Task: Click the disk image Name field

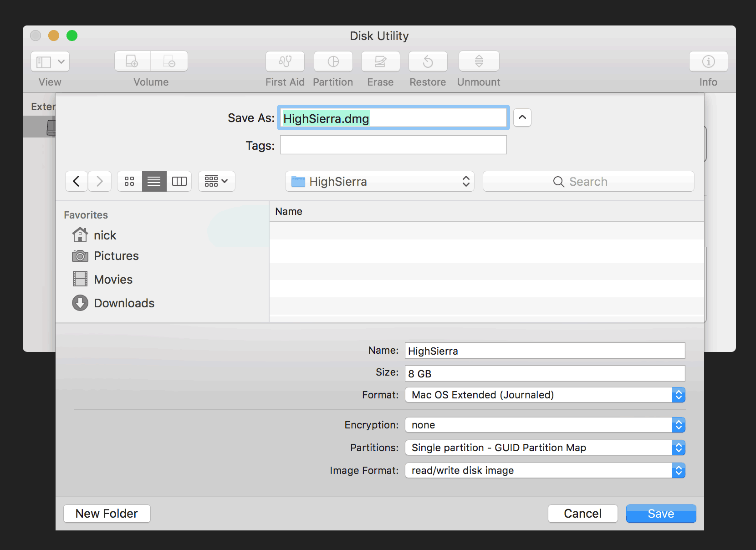Action: pyautogui.click(x=545, y=351)
